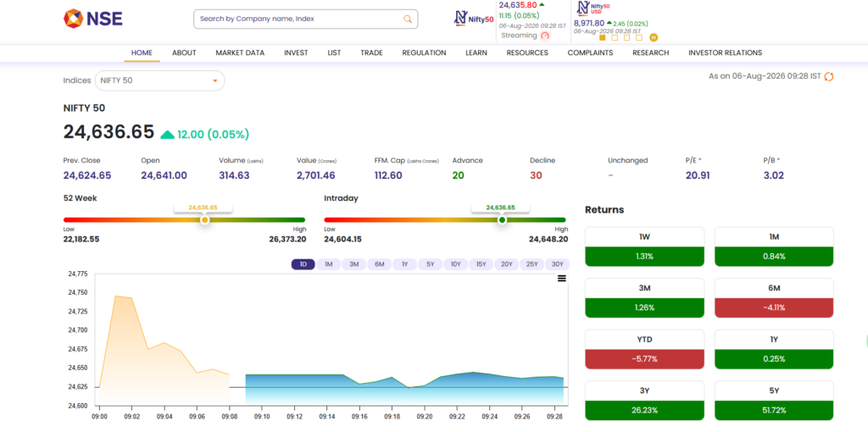Switch chart to the 5Y range
Viewport: 868px width, 432px height.
coord(431,264)
